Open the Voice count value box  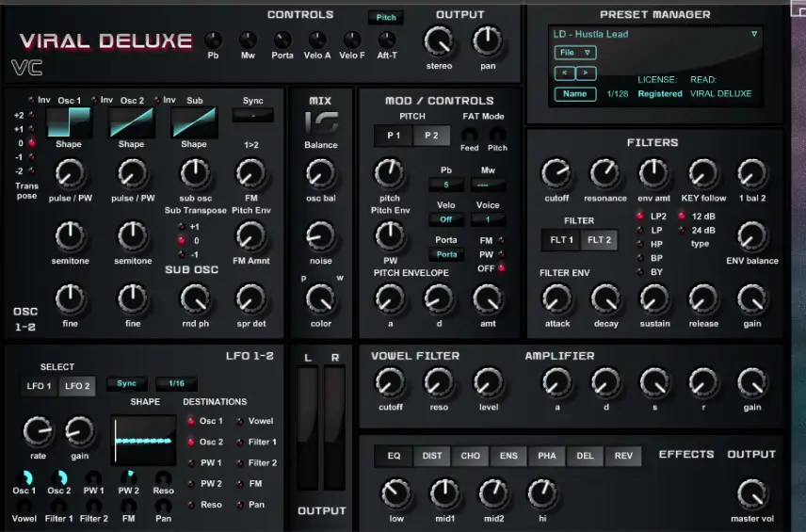488,219
